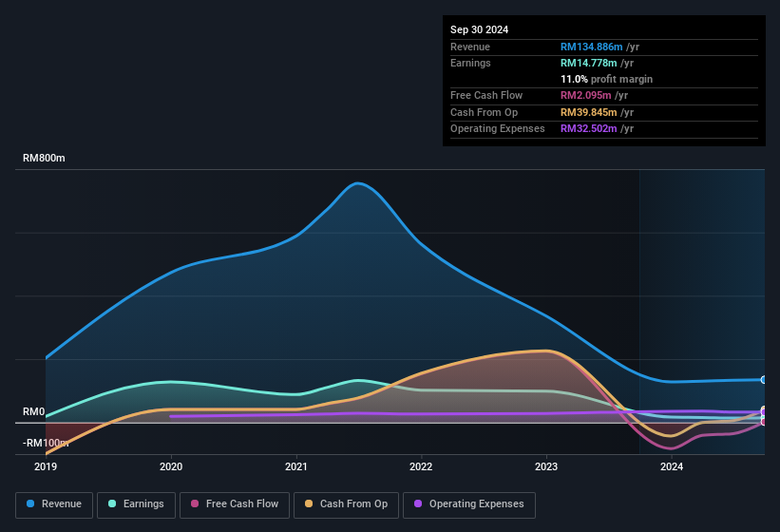The image size is (780, 532).
Task: Toggle the Cash From Op legend button
Action: click(346, 505)
